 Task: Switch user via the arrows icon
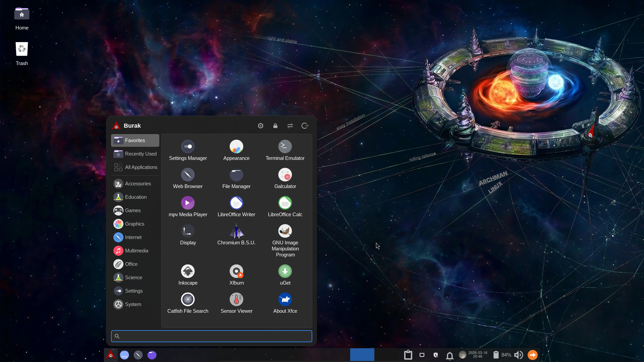coord(290,126)
